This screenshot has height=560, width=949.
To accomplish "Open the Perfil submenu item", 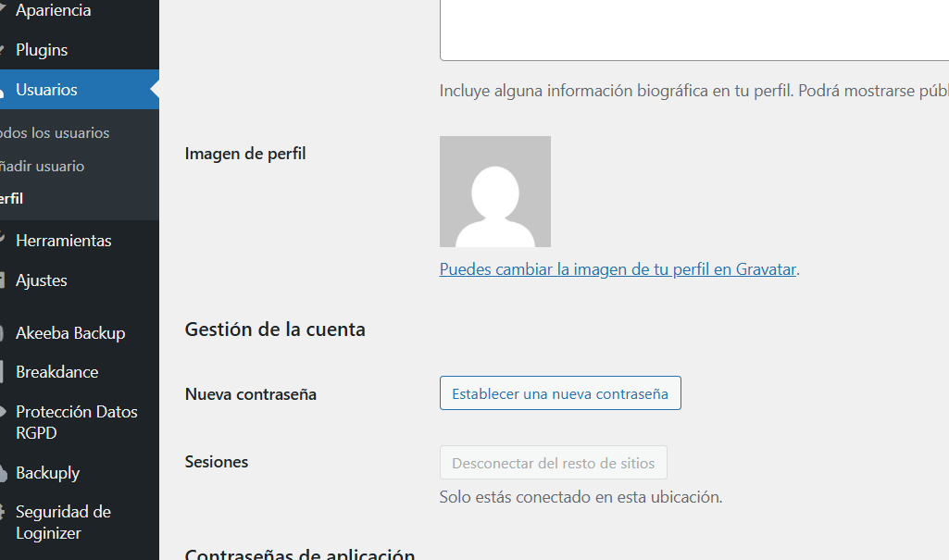I will tap(12, 199).
